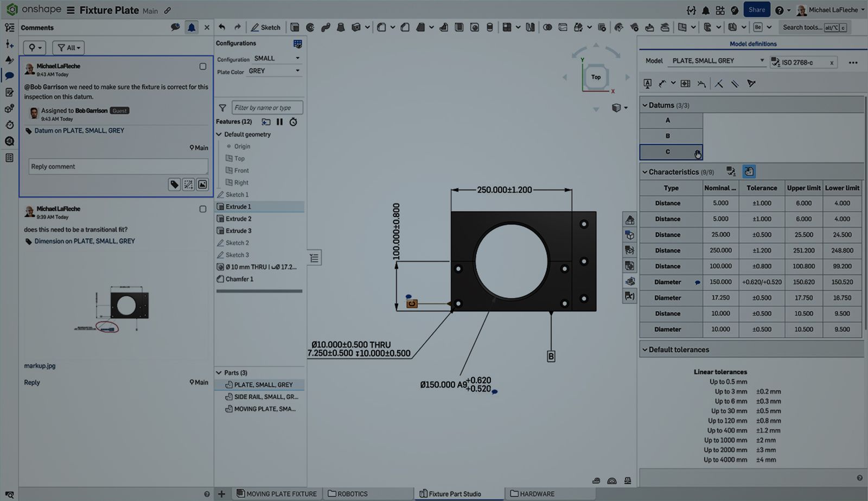Viewport: 868px width, 501px height.
Task: Expand the Default tolerances section
Action: (x=644, y=350)
